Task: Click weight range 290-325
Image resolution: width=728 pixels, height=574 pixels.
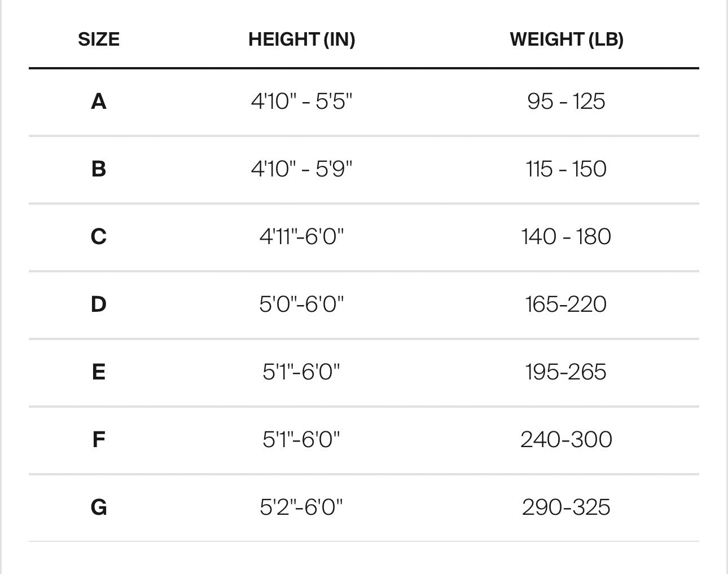Action: 567,507
